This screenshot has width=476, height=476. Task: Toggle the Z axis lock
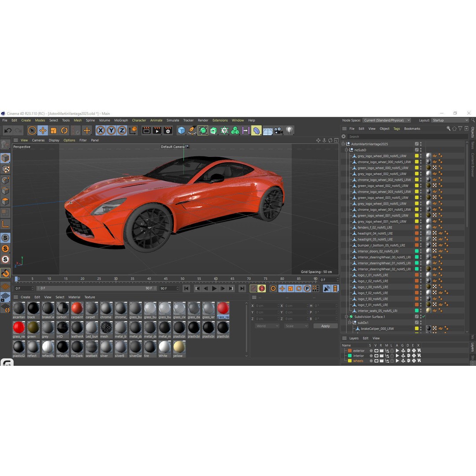[x=122, y=130]
